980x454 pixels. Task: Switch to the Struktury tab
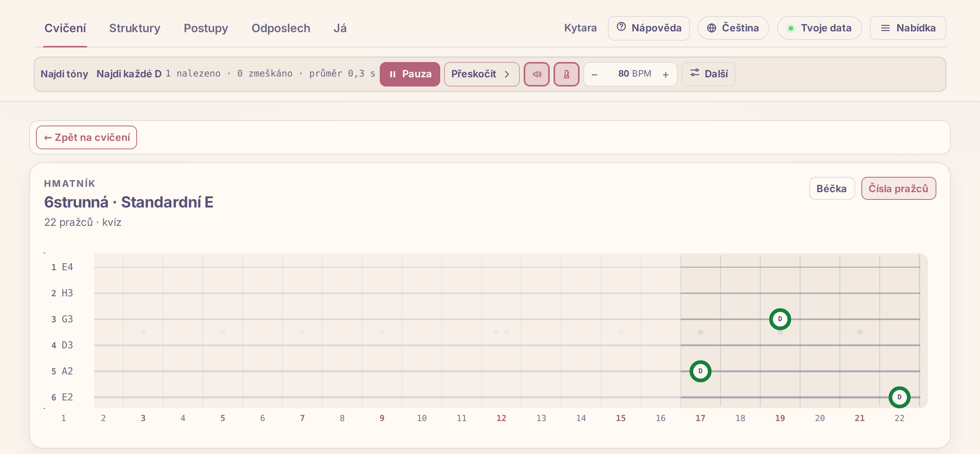(x=135, y=28)
